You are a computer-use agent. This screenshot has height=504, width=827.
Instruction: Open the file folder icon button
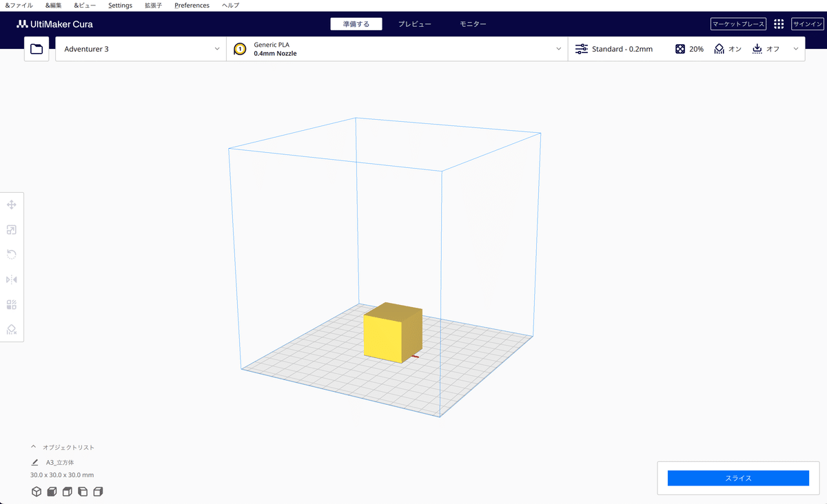(x=37, y=49)
